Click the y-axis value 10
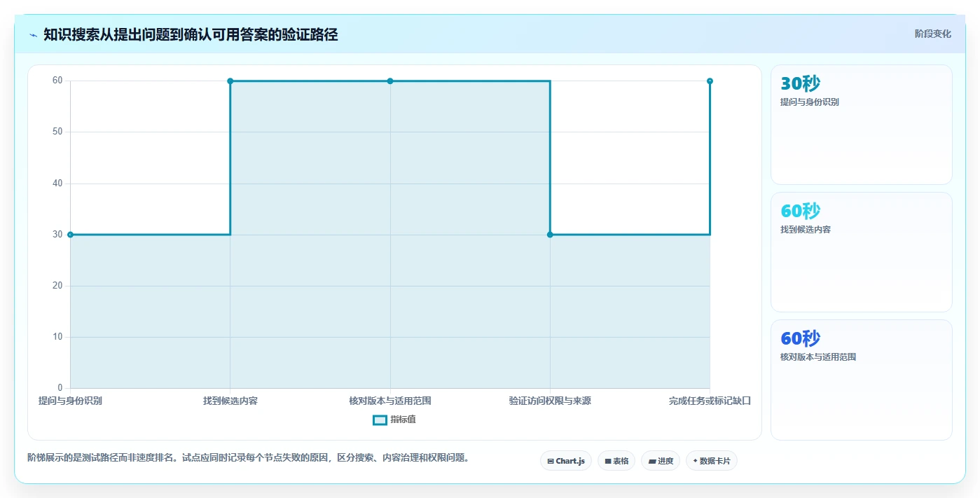Viewport: 980px width, 498px height. 57,337
